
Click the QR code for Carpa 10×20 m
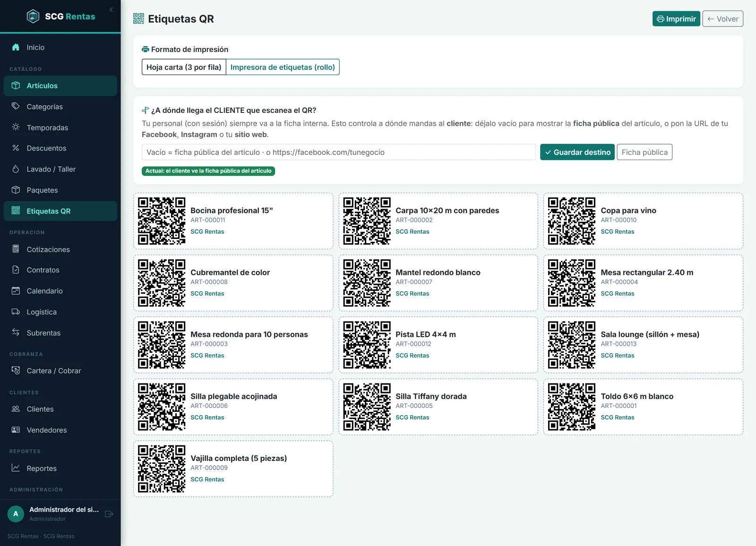(367, 221)
